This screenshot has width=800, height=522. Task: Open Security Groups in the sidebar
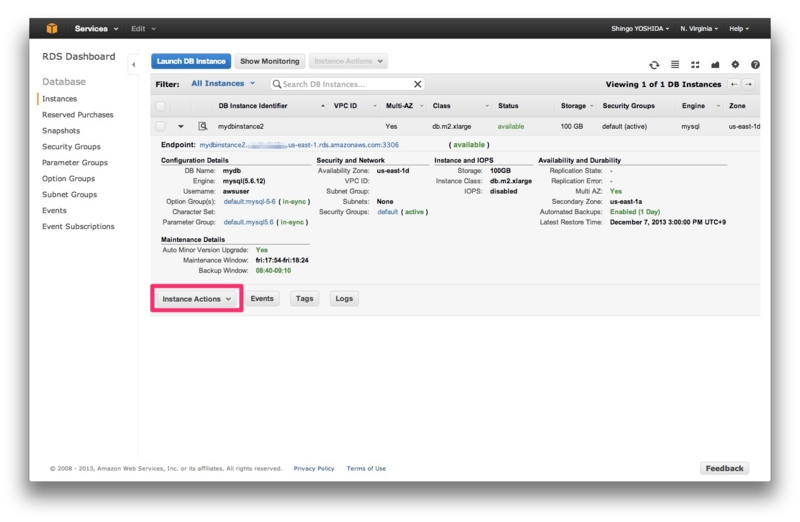tap(71, 146)
